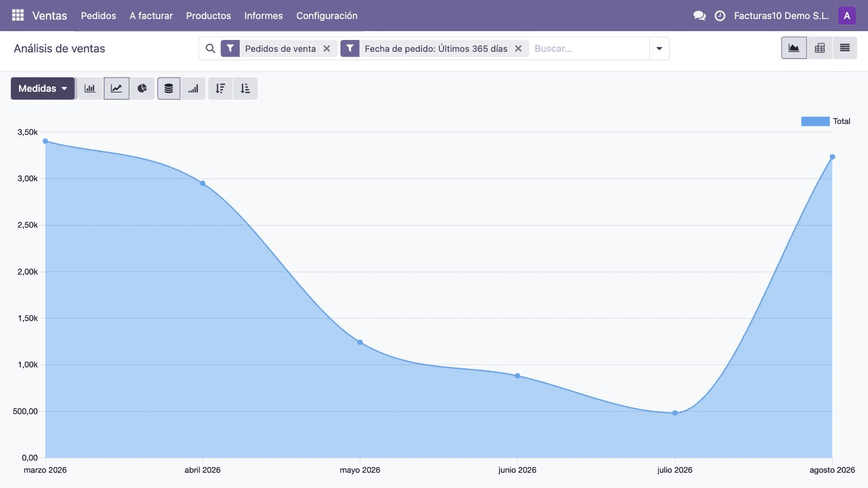
Task: Switch to graph view
Action: 794,48
